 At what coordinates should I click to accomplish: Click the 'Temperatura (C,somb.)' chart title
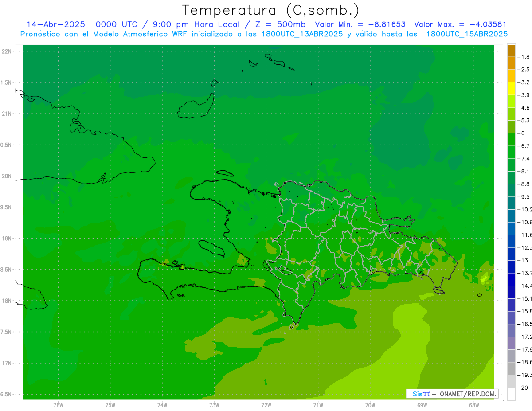tap(271, 10)
